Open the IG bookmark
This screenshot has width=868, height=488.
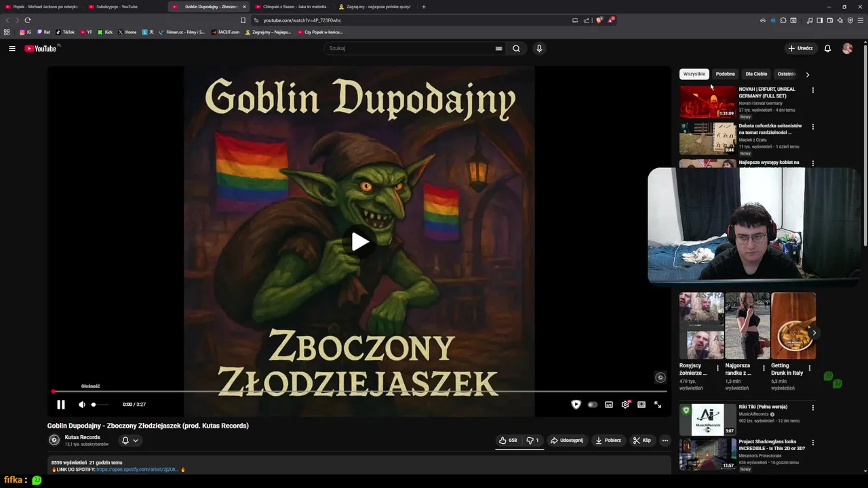(x=25, y=32)
